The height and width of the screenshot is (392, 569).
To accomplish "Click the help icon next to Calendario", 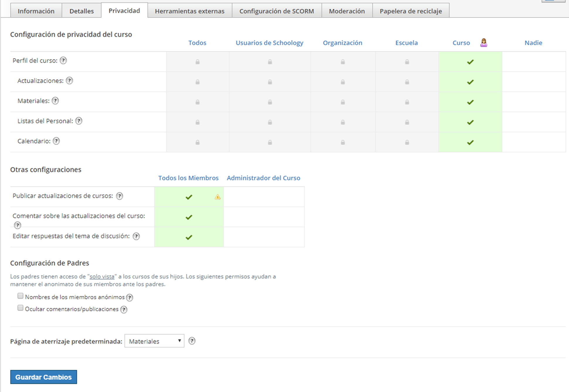I will point(57,141).
